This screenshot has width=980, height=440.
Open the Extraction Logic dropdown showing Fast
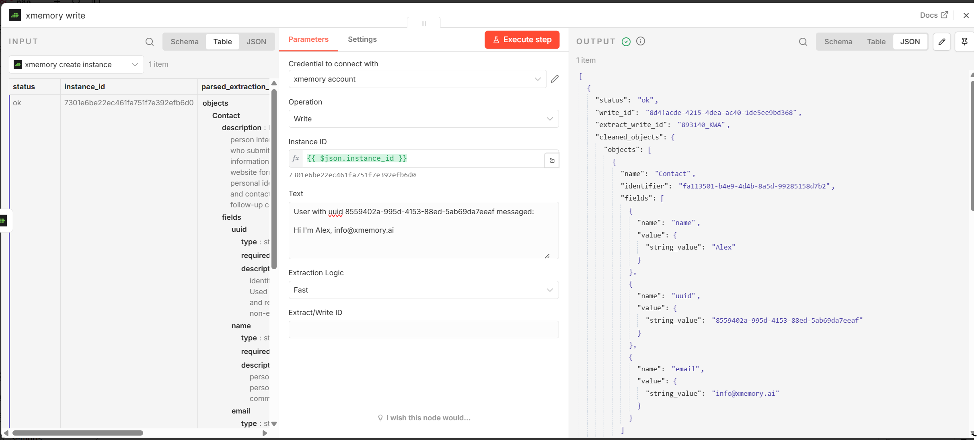[423, 290]
